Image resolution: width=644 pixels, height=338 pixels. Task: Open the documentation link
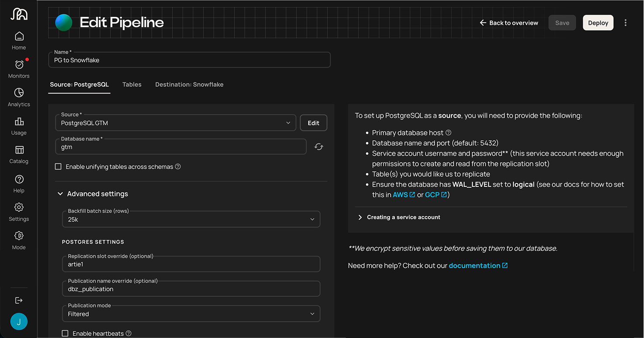[478, 266]
